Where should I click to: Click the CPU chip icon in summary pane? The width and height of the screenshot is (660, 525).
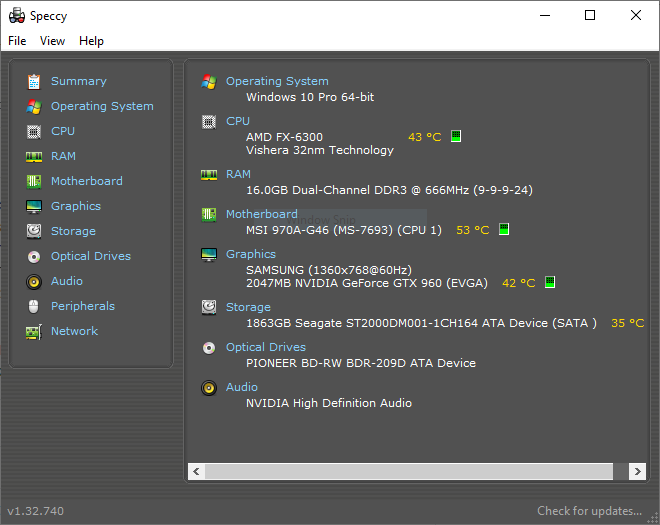tap(209, 122)
